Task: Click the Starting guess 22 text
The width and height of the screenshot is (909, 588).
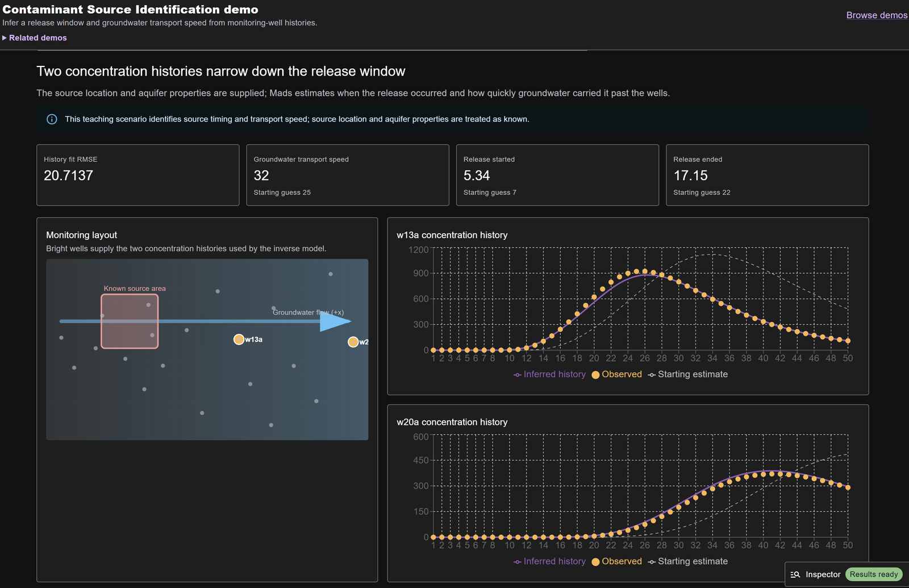Action: tap(702, 193)
